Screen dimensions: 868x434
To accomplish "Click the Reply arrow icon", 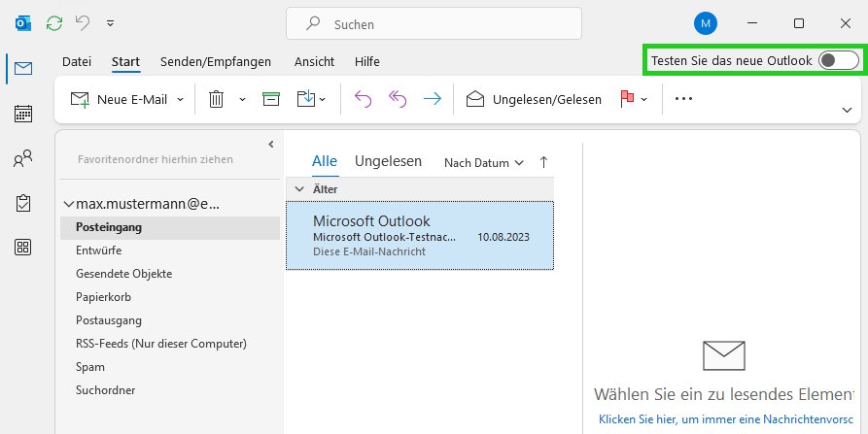I will (x=363, y=99).
